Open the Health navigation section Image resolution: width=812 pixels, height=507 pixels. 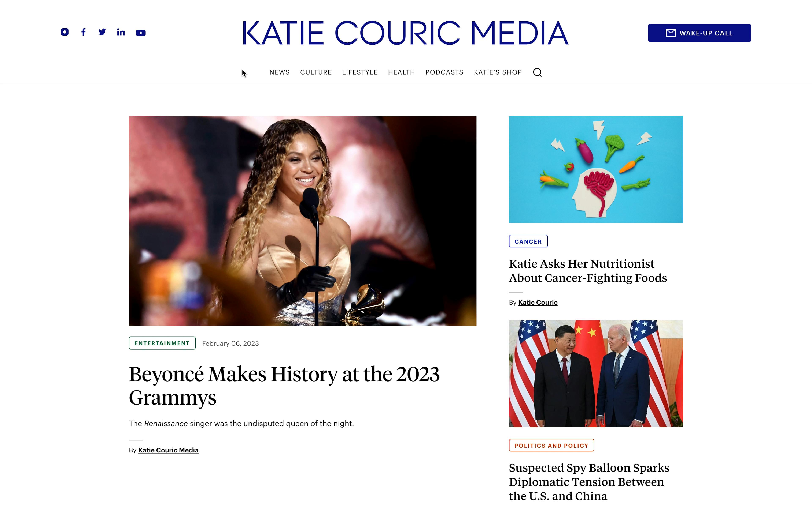[401, 72]
